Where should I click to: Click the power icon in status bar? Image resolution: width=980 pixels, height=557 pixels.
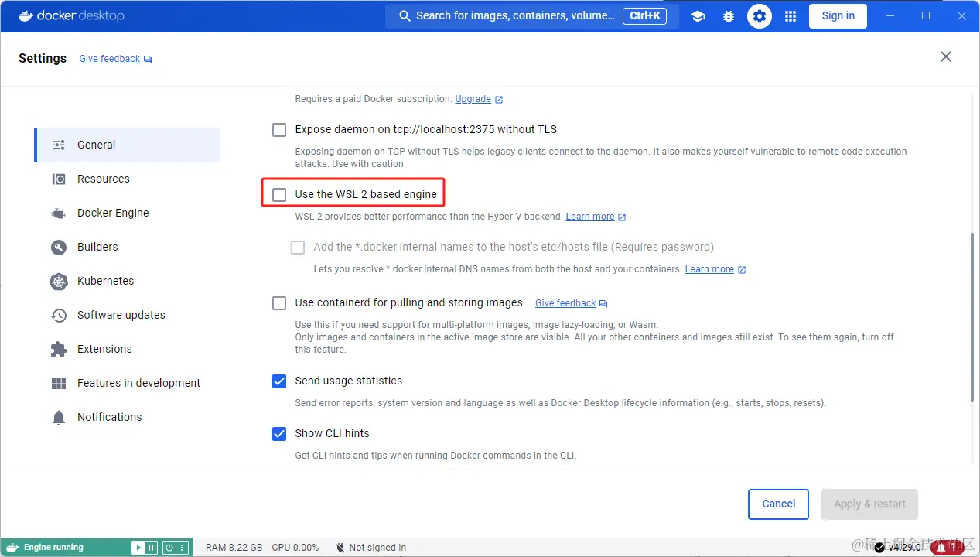pos(169,548)
